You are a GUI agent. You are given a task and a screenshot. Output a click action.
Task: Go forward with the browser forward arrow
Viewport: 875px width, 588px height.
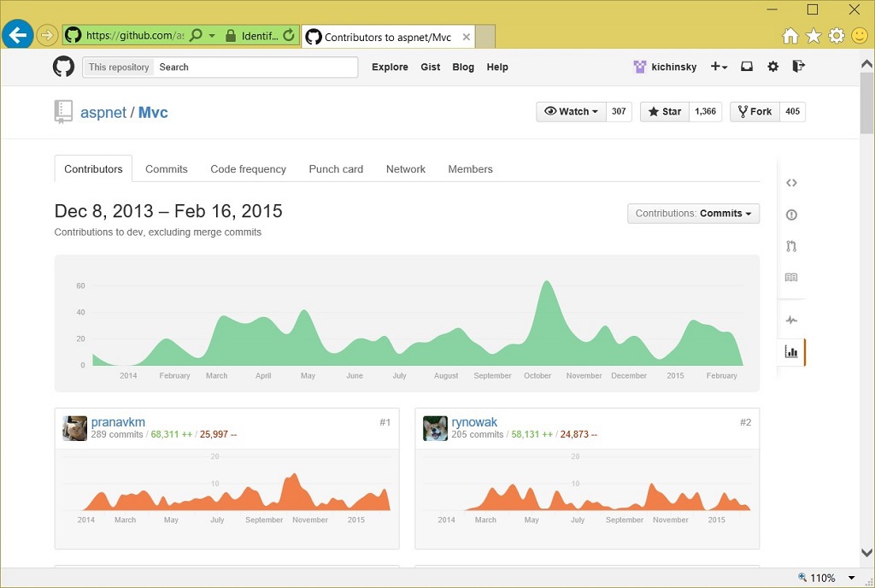pyautogui.click(x=47, y=36)
